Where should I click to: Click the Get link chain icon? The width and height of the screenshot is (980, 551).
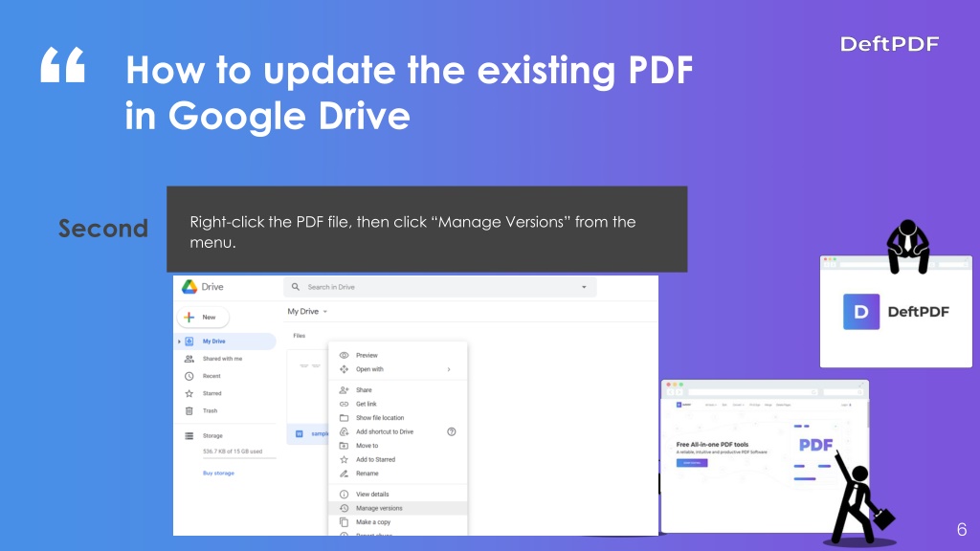(344, 405)
